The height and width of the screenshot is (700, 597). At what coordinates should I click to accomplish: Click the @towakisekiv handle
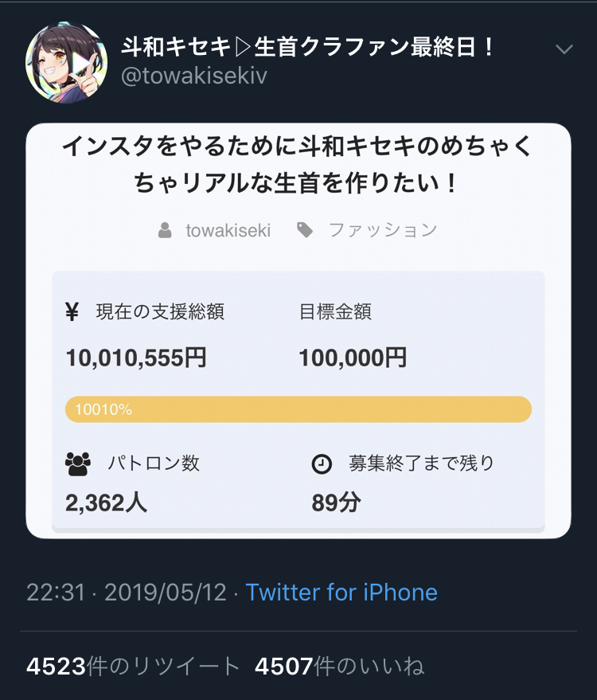click(194, 76)
